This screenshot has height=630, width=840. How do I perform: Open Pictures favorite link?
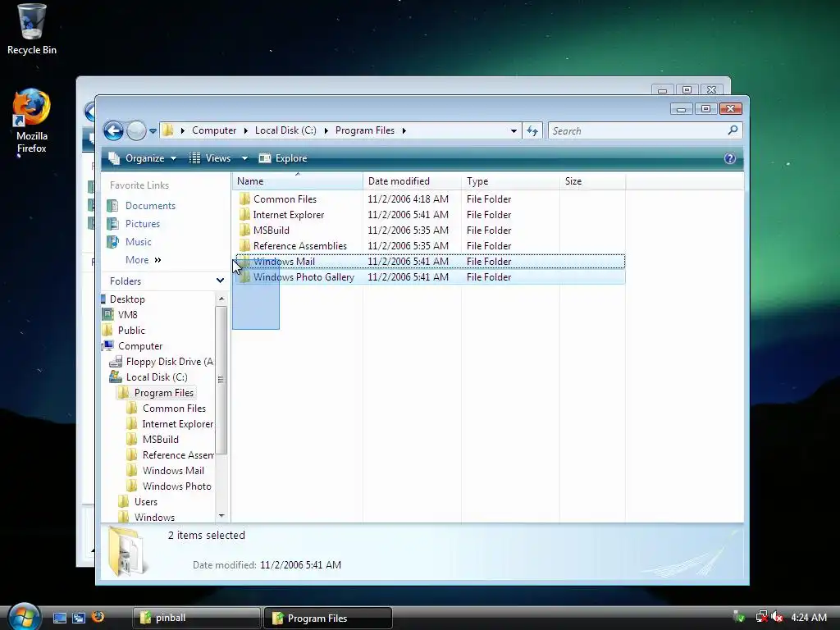click(143, 224)
